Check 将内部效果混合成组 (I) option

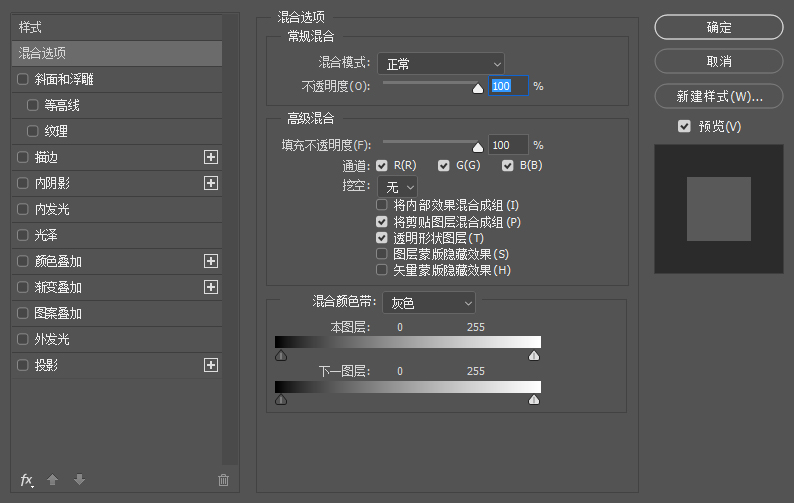[x=382, y=205]
